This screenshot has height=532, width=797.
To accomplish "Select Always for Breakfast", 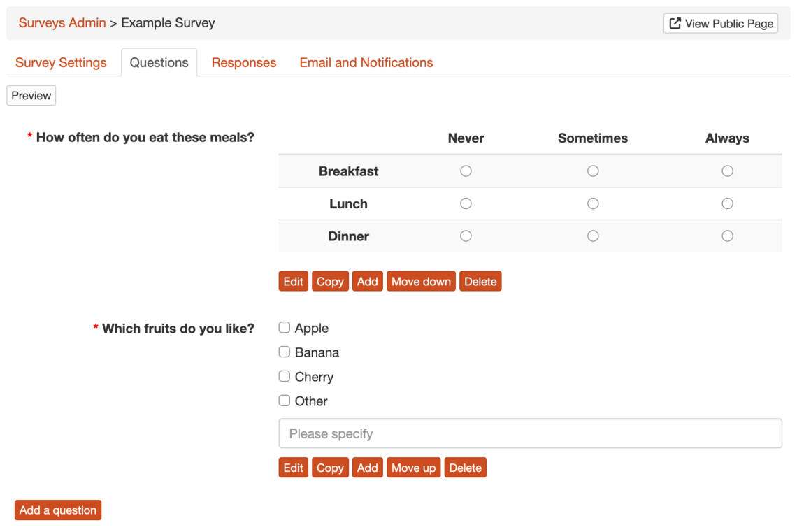I will (727, 171).
